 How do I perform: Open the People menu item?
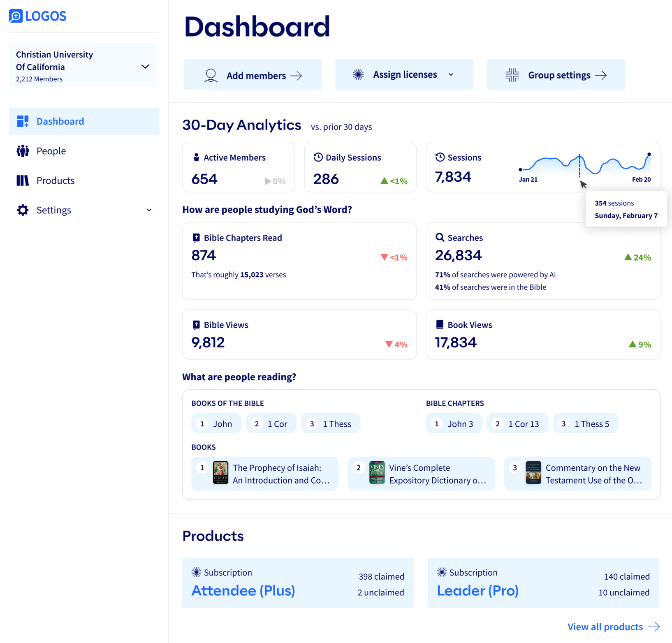tap(84, 151)
